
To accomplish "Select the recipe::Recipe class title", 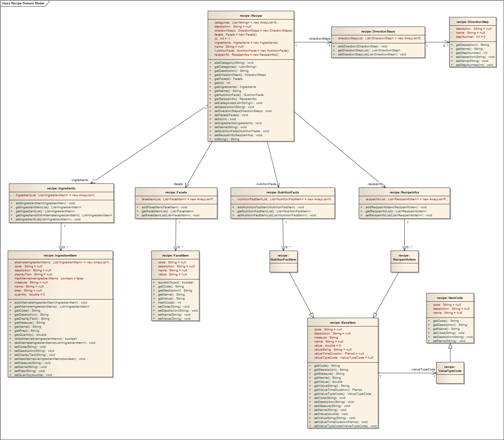I will click(x=251, y=16).
